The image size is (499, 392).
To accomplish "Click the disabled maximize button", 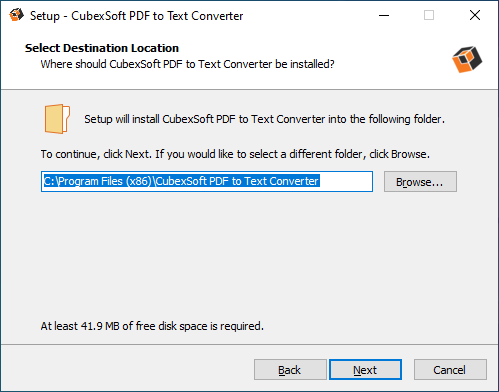I will pos(429,15).
